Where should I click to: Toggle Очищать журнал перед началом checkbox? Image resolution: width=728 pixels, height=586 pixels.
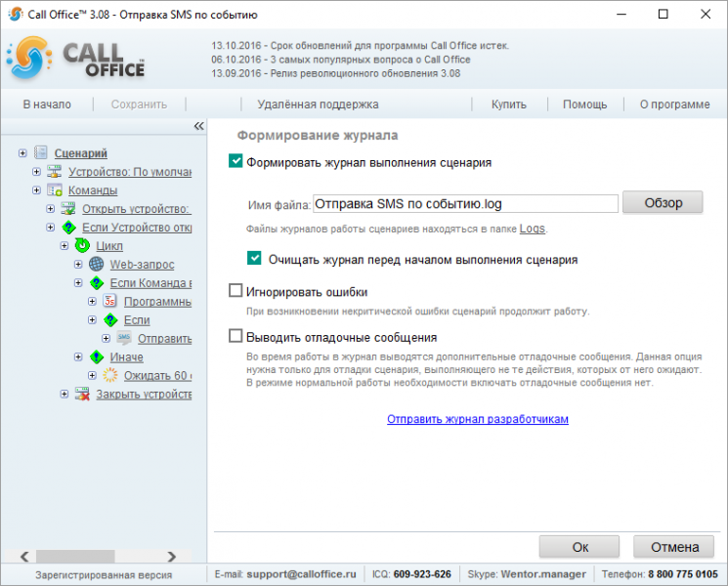pos(254,258)
